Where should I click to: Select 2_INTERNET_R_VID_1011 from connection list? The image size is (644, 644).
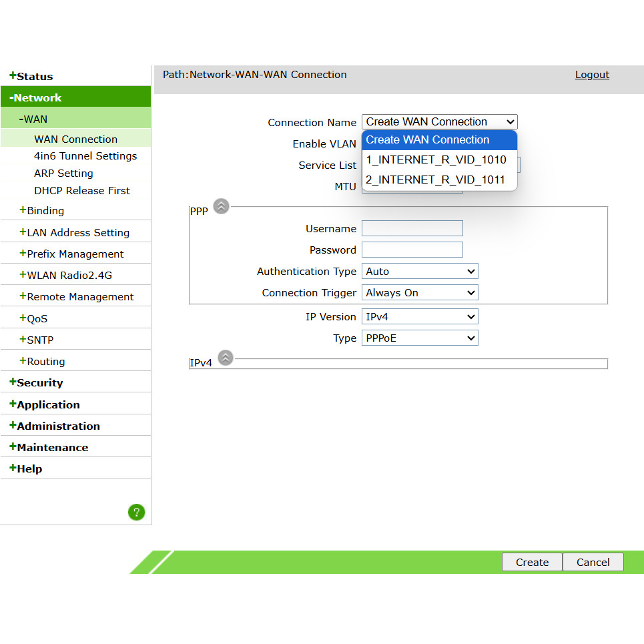click(436, 180)
